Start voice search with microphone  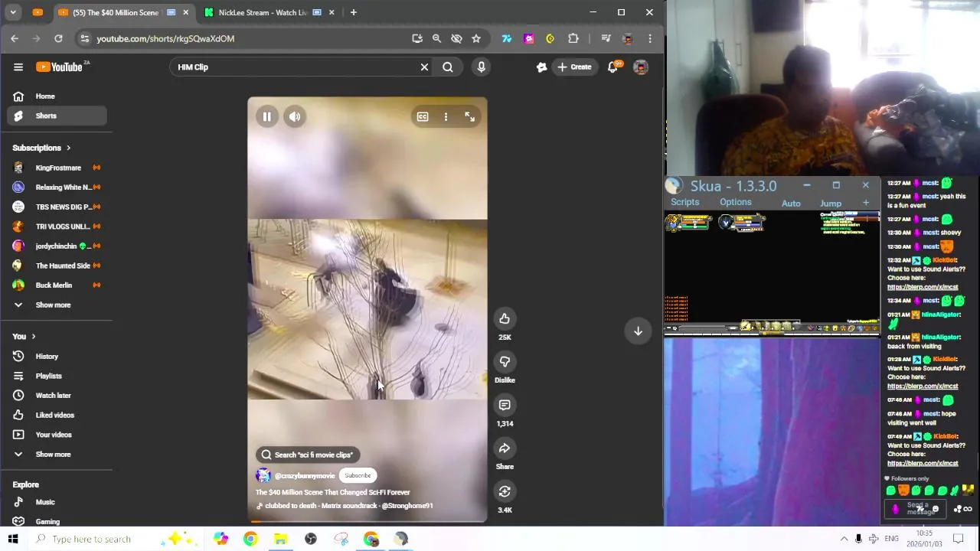pos(481,67)
